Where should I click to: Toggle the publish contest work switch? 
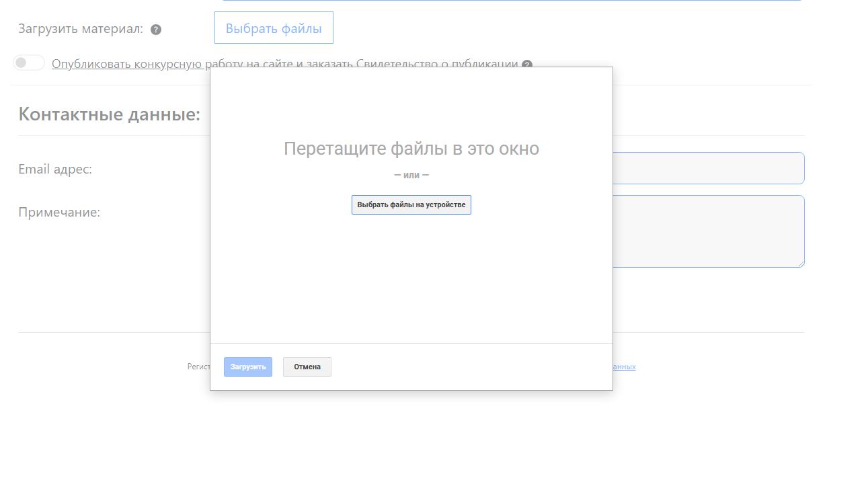click(x=29, y=63)
